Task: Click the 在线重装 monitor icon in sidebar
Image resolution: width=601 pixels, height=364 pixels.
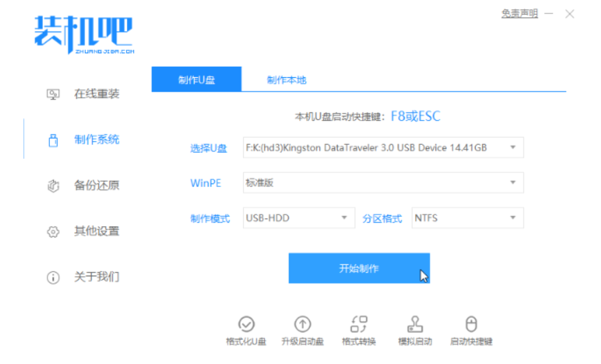Action: pos(53,94)
